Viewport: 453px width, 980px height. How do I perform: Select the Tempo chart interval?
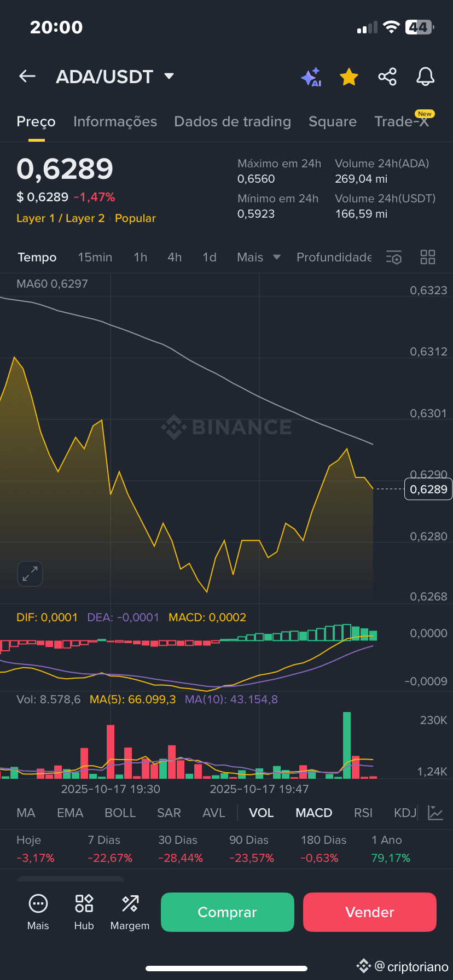click(37, 257)
